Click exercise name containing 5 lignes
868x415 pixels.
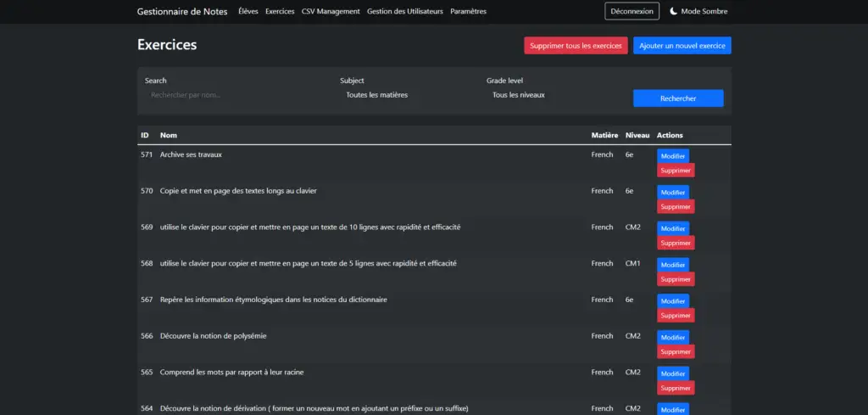[x=309, y=263]
